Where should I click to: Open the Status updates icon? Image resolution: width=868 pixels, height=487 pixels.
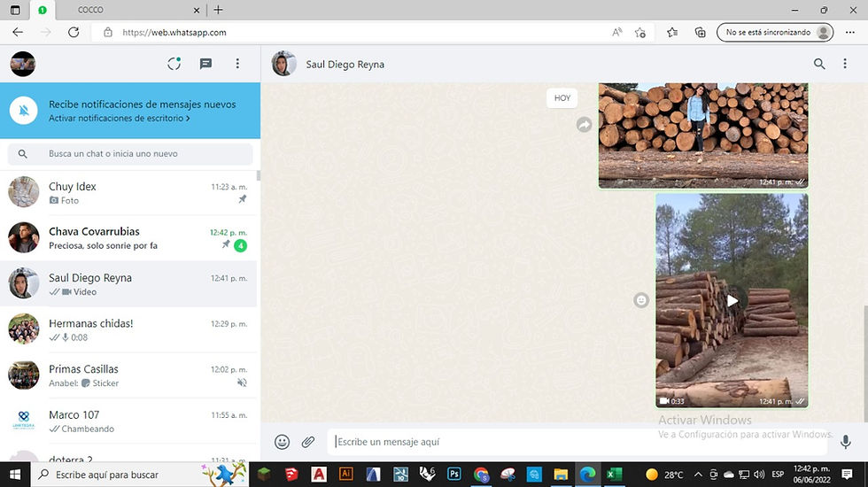pos(174,64)
